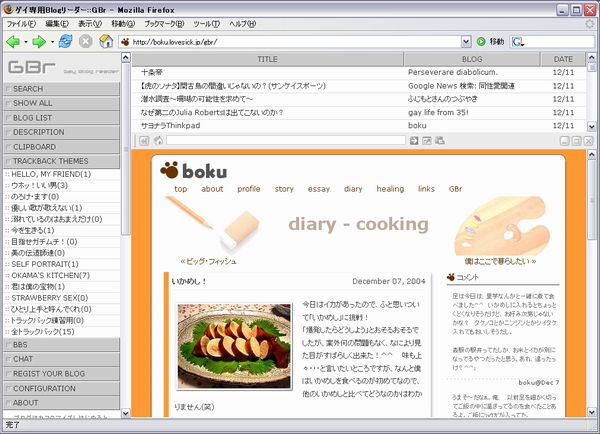This screenshot has width=600, height=434.
Task: Click the inner pane go arrow icon
Action: pyautogui.click(x=414, y=140)
